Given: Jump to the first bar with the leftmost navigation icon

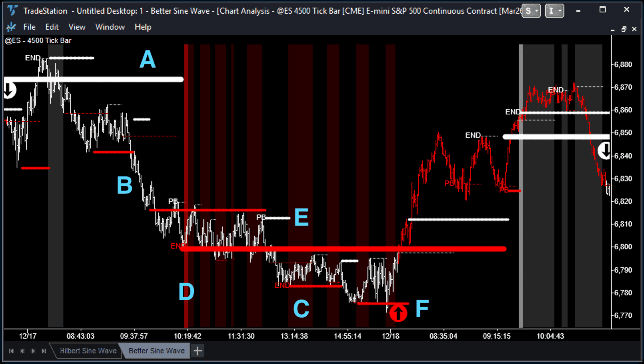Looking at the screenshot, I should [x=11, y=351].
